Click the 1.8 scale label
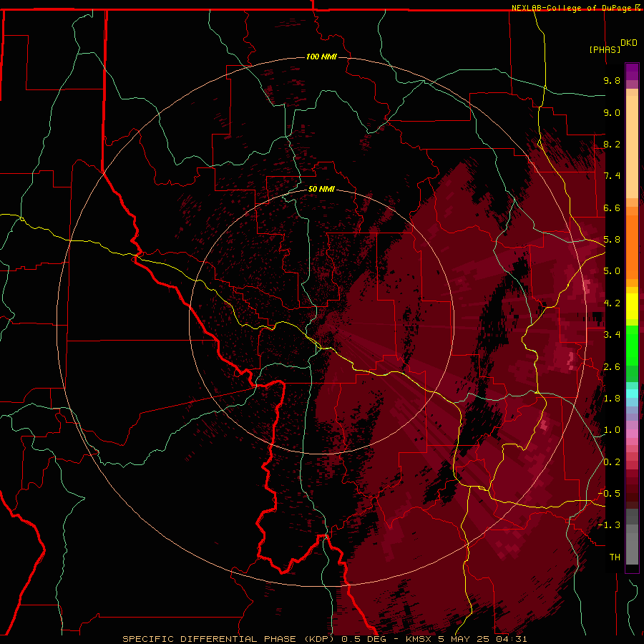The image size is (644, 644). click(x=612, y=399)
